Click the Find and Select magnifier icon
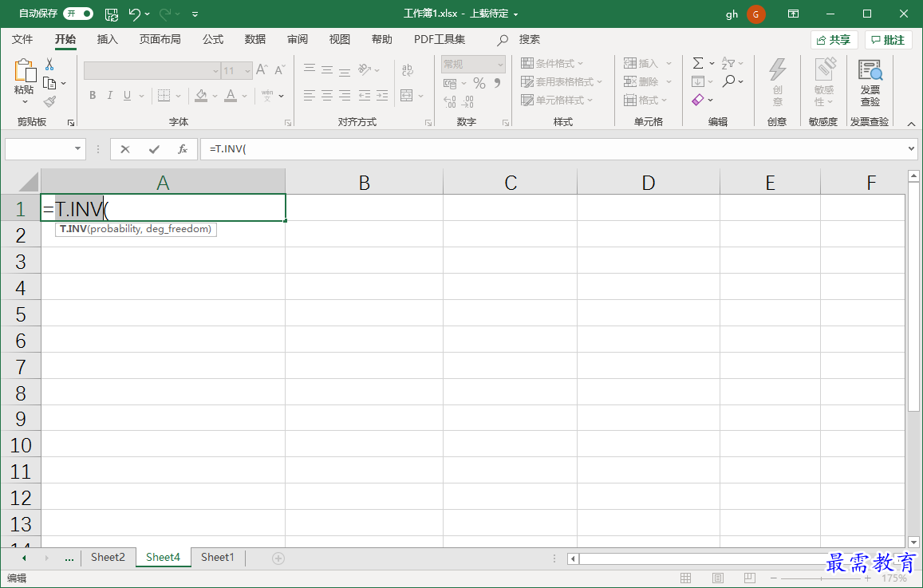The width and height of the screenshot is (923, 588). tap(728, 81)
